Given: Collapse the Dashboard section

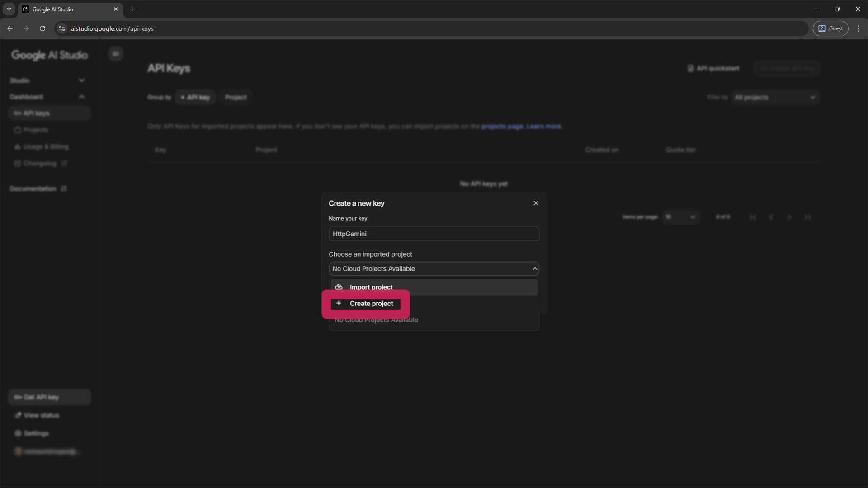Looking at the screenshot, I should coord(47,97).
